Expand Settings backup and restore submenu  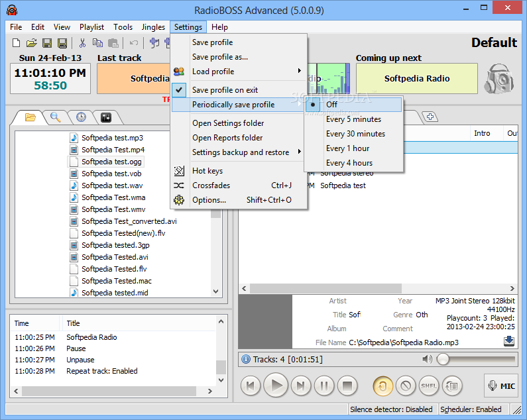[300, 152]
